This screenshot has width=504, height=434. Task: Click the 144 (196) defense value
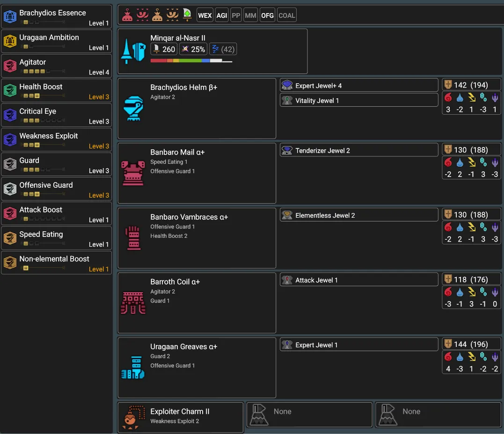(x=471, y=344)
